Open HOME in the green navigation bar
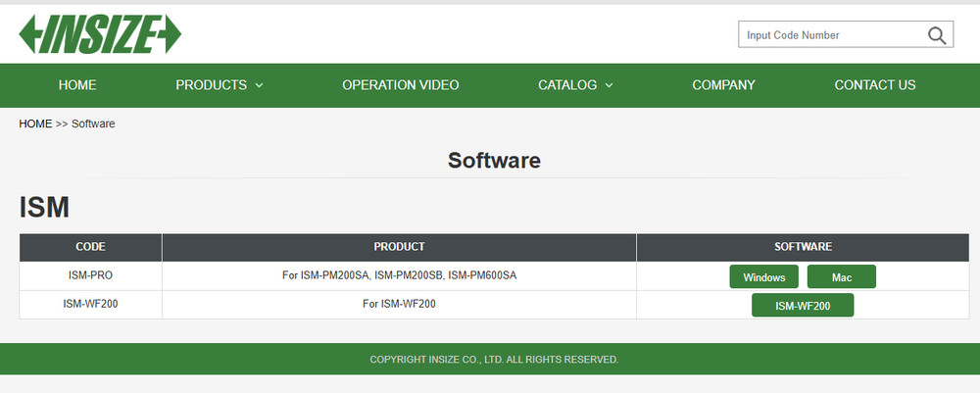Viewport: 980px width, 393px height. 77,85
